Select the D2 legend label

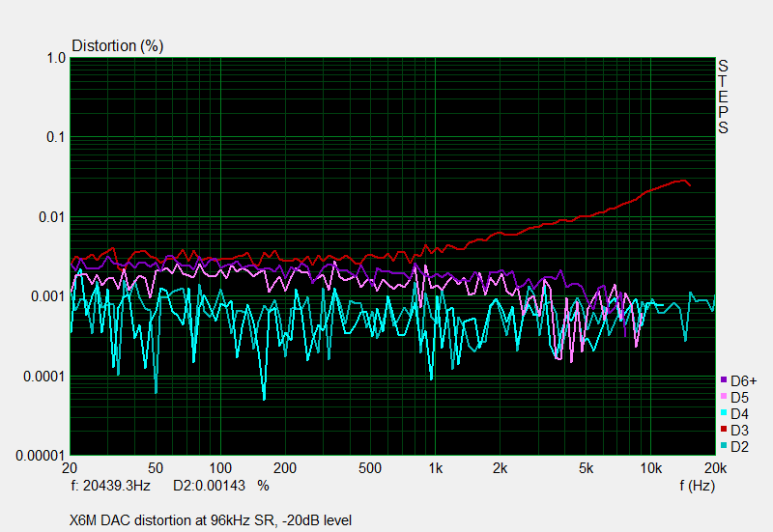(739, 447)
